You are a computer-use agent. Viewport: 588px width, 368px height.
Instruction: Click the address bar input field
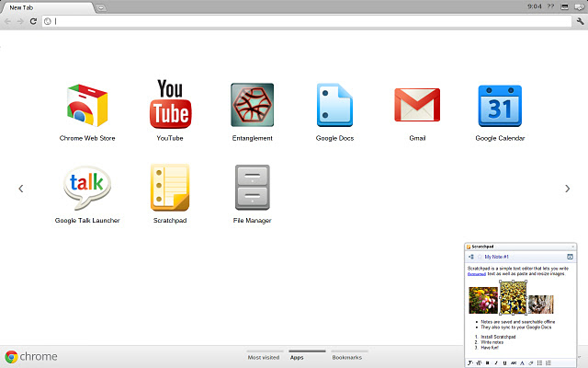pos(307,21)
